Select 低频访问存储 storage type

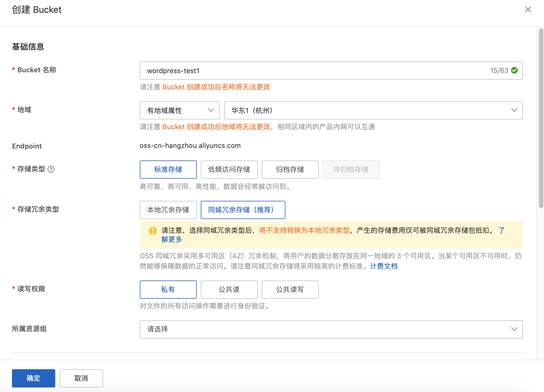pos(229,170)
